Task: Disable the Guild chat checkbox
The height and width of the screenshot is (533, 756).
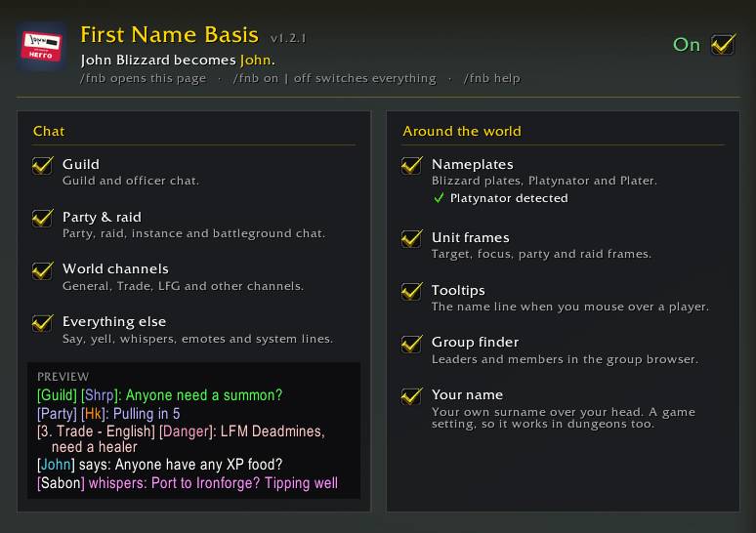Action: coord(42,165)
